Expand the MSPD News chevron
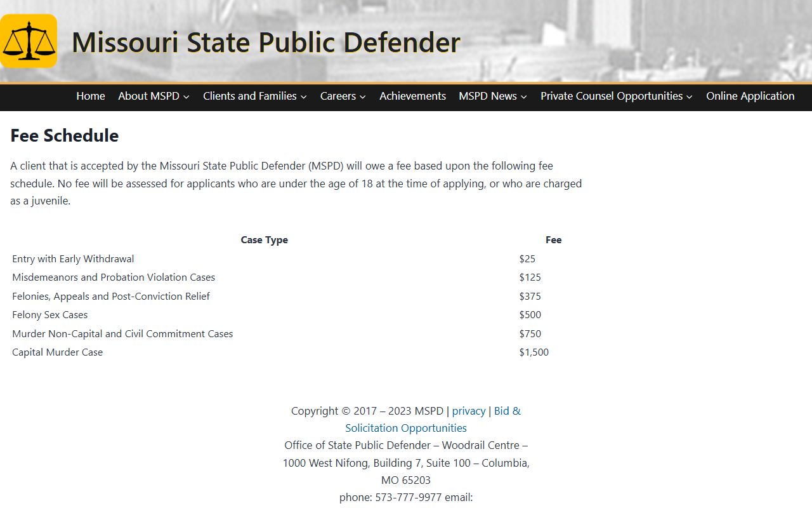The image size is (812, 508). (523, 97)
